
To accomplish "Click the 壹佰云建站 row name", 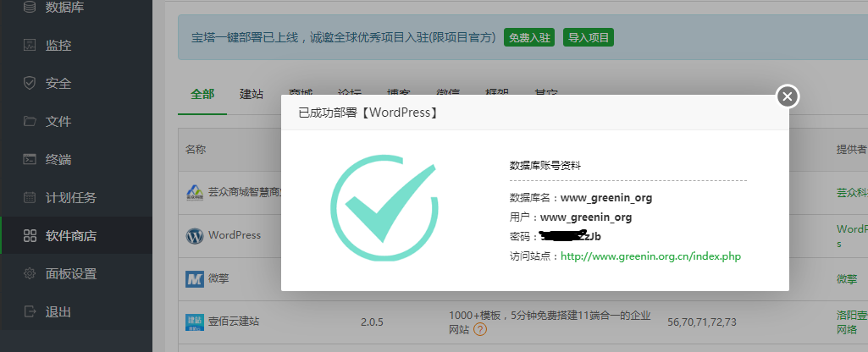I will tap(234, 322).
